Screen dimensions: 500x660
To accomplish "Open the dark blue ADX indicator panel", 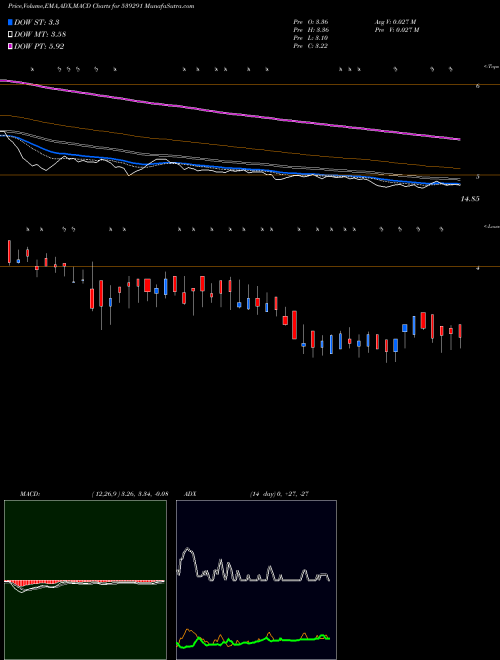I will (256, 580).
